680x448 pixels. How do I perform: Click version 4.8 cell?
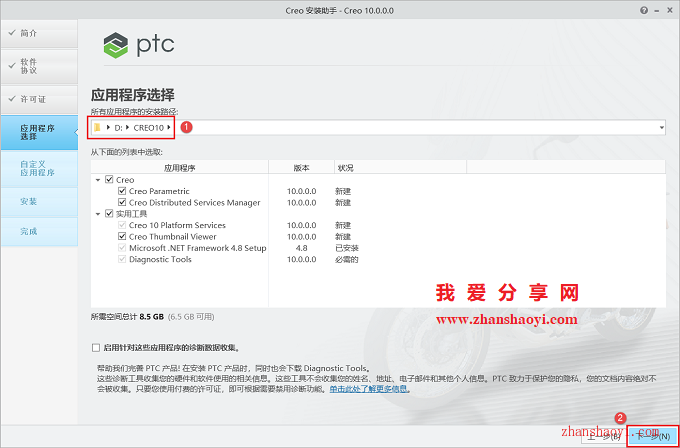point(301,248)
